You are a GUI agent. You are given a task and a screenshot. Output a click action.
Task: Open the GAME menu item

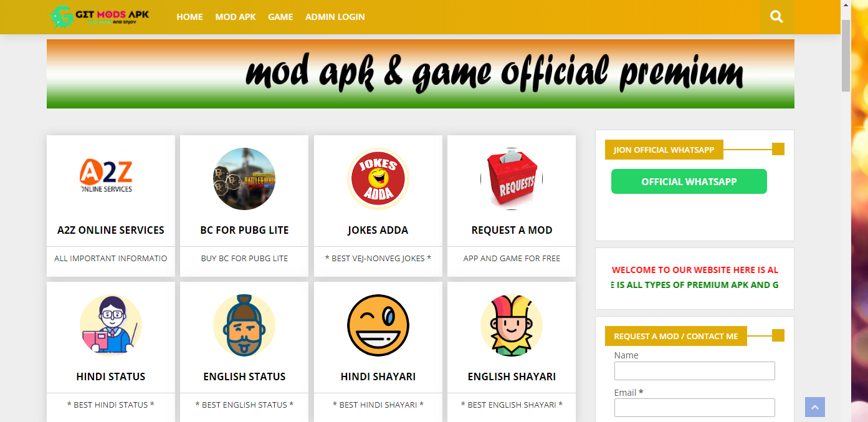(280, 17)
